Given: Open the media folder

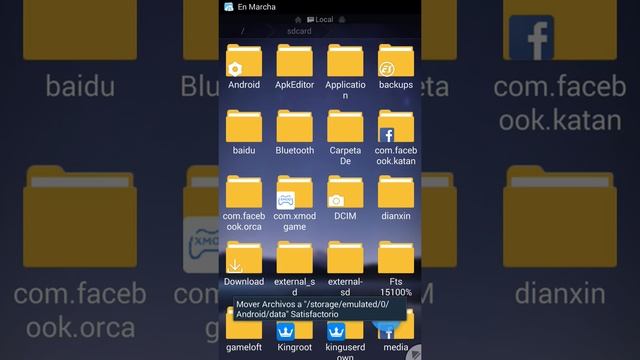Looking at the screenshot, I should click(x=396, y=330).
